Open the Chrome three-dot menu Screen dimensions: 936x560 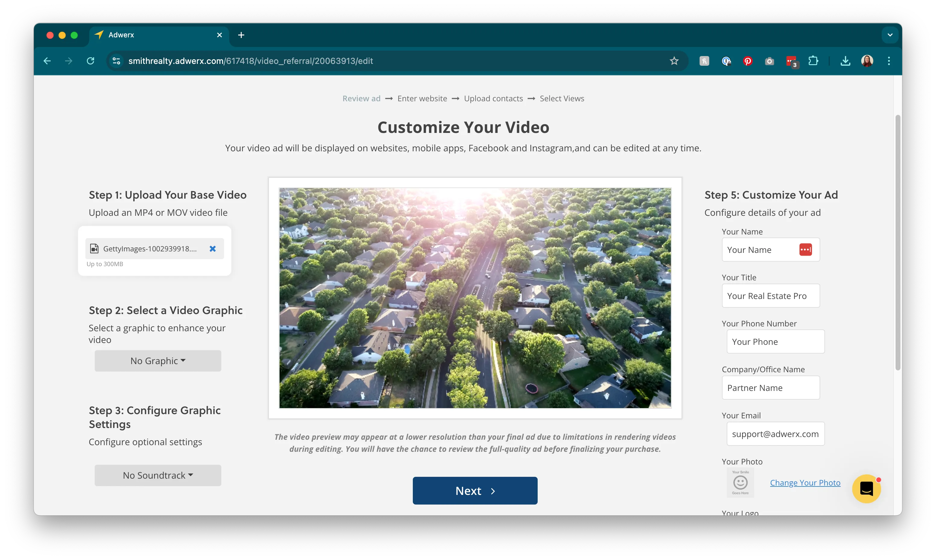point(889,61)
